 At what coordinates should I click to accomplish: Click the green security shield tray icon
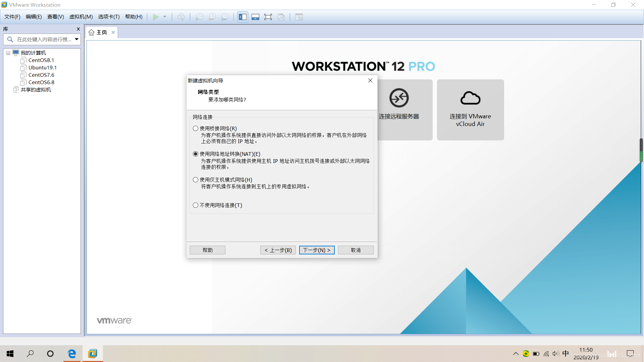pos(526,354)
